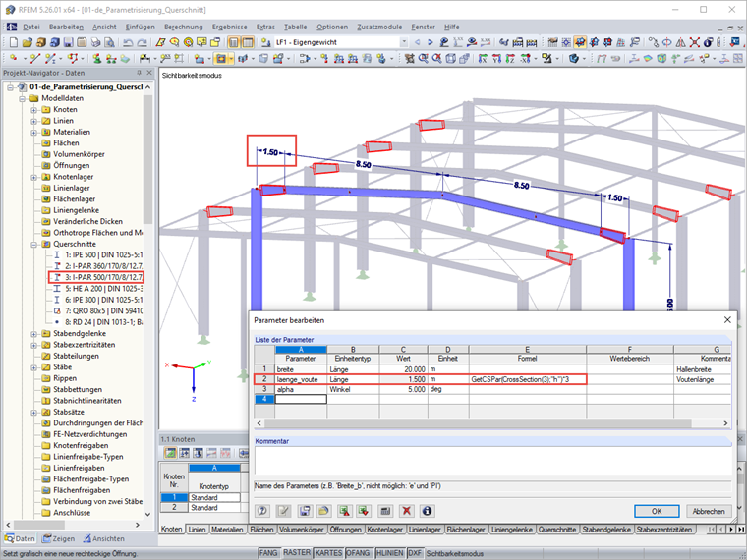Expand the Materialien tree node
The width and height of the screenshot is (747, 560).
click(33, 132)
